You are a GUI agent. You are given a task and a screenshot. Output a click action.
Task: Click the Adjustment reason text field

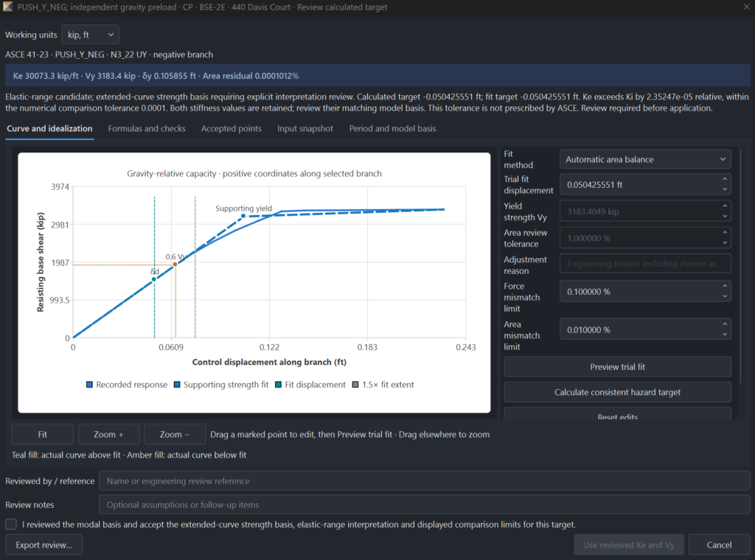click(x=645, y=264)
